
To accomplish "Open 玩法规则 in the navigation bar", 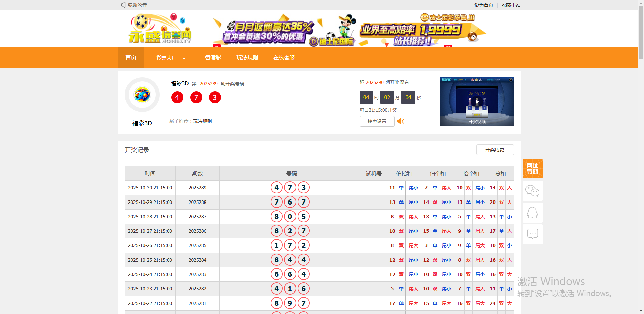I will [247, 58].
